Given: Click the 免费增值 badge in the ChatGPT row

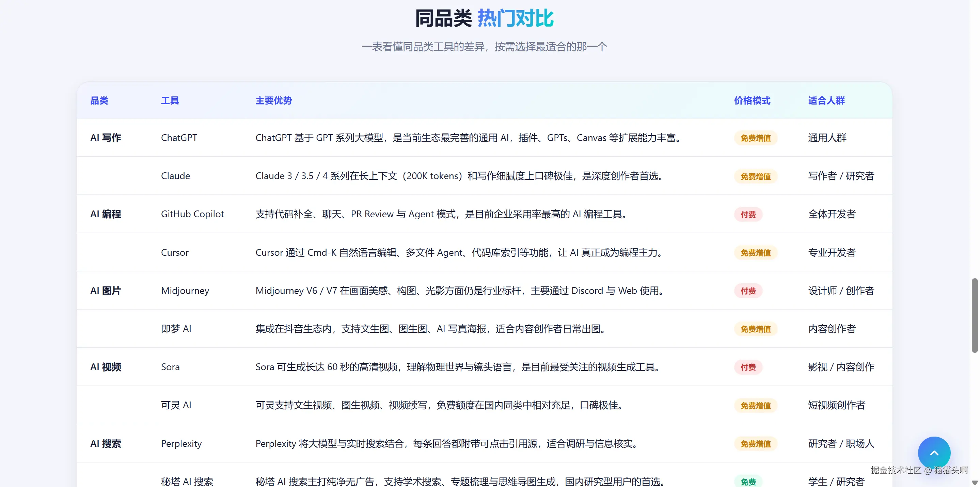Looking at the screenshot, I should 756,138.
